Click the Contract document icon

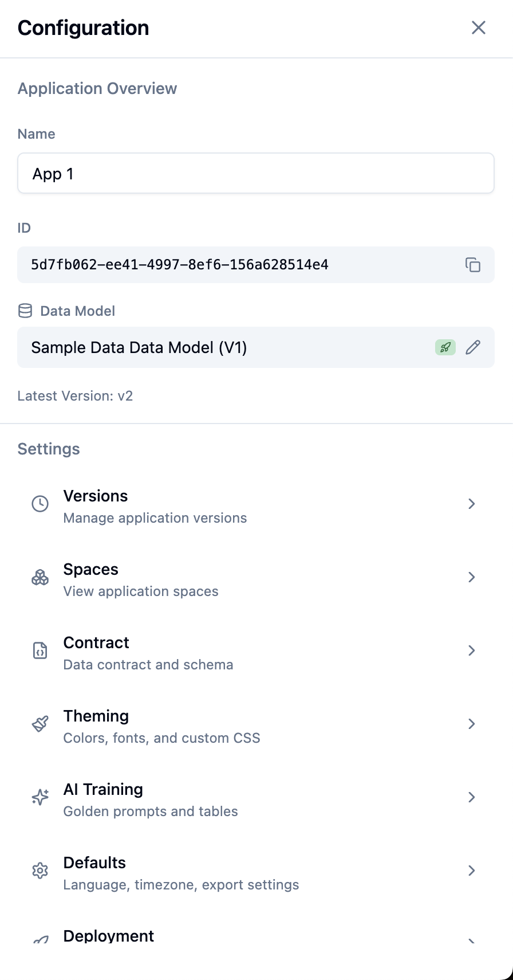[x=40, y=650]
